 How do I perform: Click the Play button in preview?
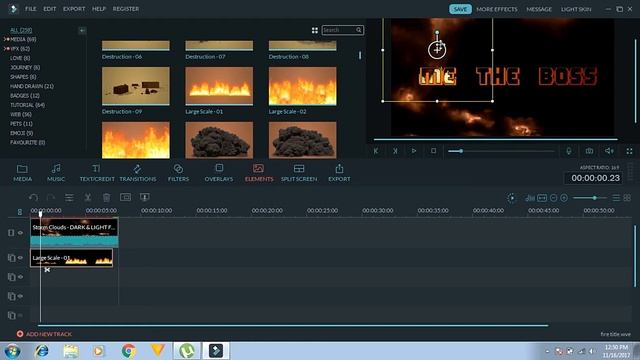pyautogui.click(x=414, y=151)
